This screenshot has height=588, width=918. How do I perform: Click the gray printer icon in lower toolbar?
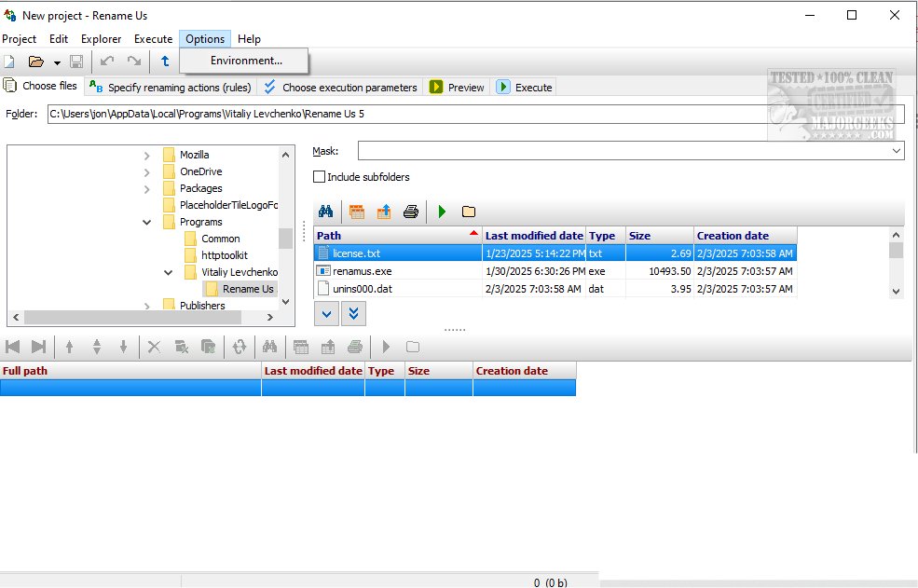click(x=355, y=347)
